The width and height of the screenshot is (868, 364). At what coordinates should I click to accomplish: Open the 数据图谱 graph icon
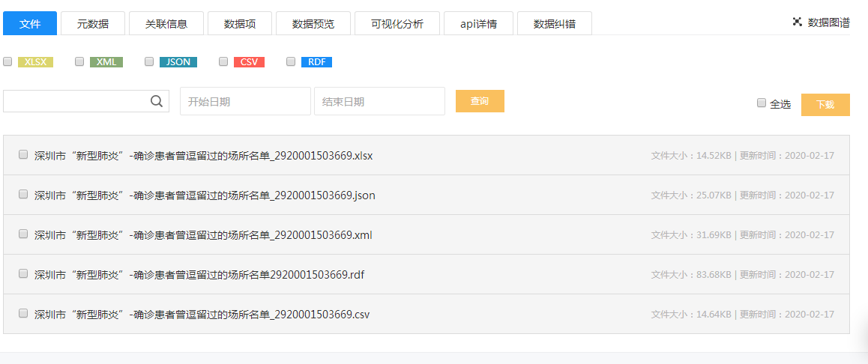point(798,22)
